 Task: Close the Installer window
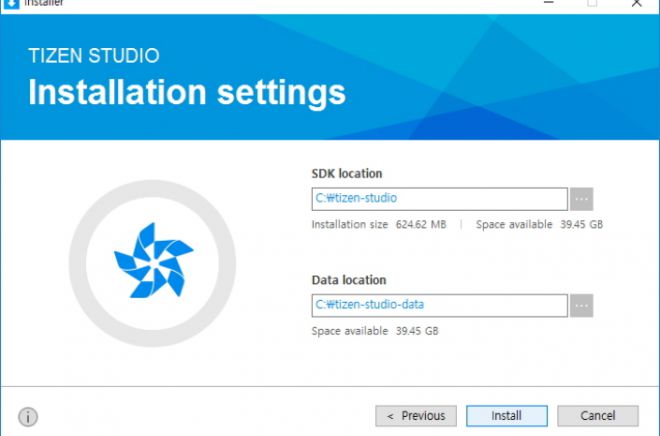(636, 3)
